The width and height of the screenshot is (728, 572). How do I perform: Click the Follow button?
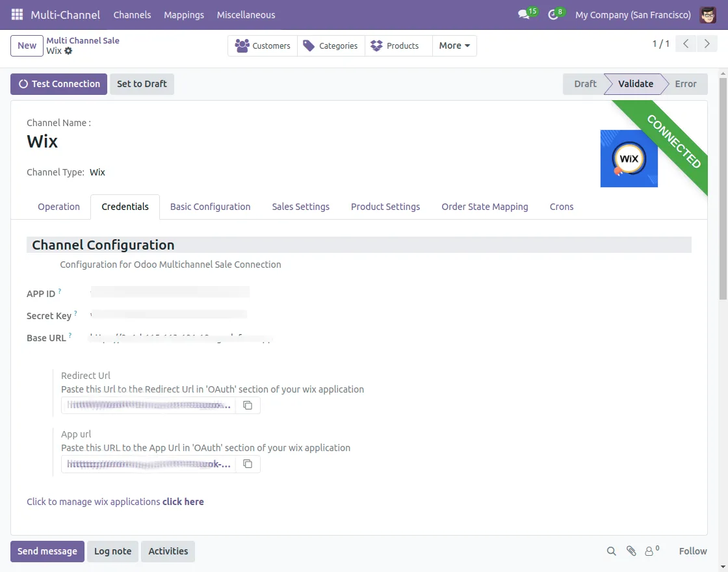coord(693,551)
